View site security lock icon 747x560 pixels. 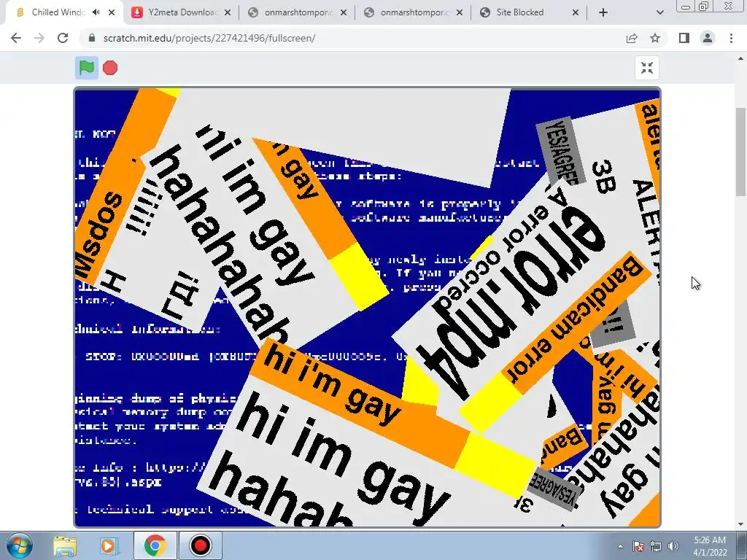click(92, 38)
